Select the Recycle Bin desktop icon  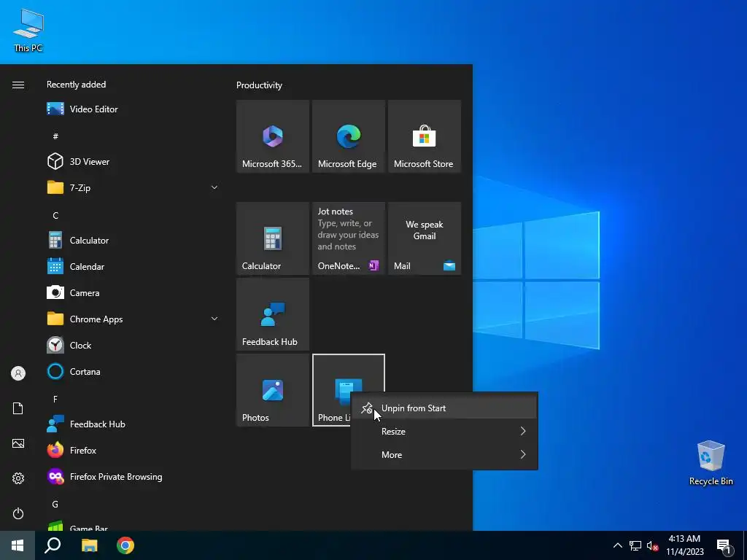point(711,463)
